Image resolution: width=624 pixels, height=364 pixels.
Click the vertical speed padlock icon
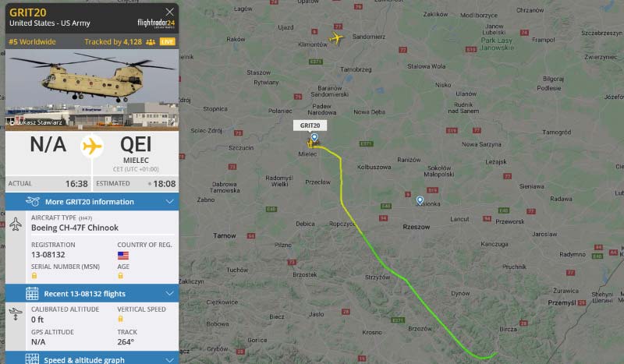(x=120, y=318)
